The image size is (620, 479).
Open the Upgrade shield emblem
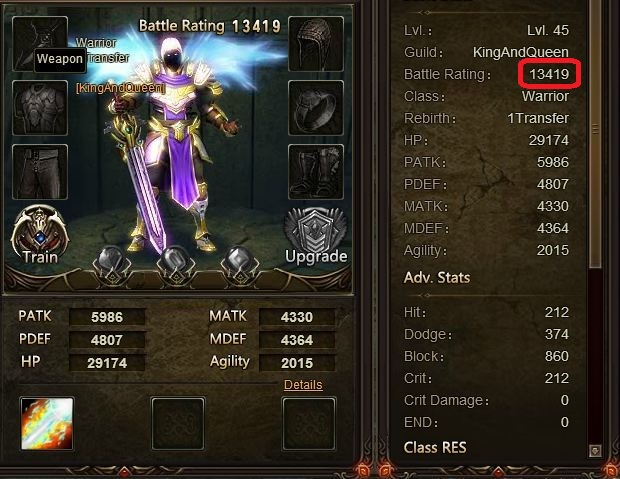tap(316, 235)
